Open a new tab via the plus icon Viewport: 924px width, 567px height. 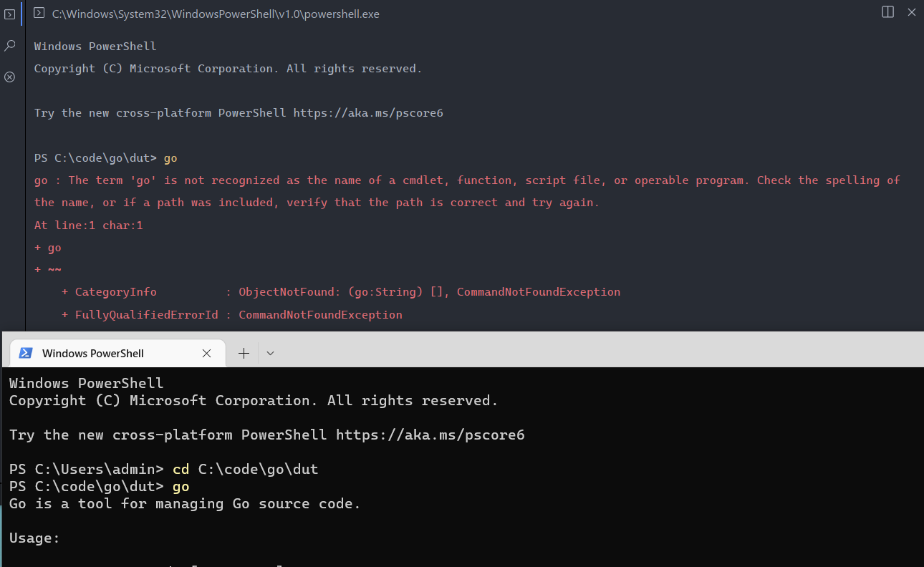coord(244,353)
